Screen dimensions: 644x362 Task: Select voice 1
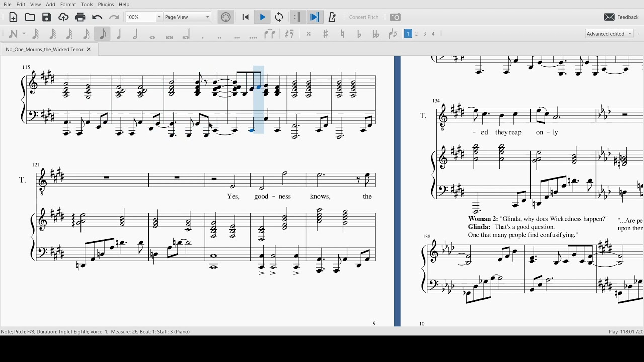(408, 34)
